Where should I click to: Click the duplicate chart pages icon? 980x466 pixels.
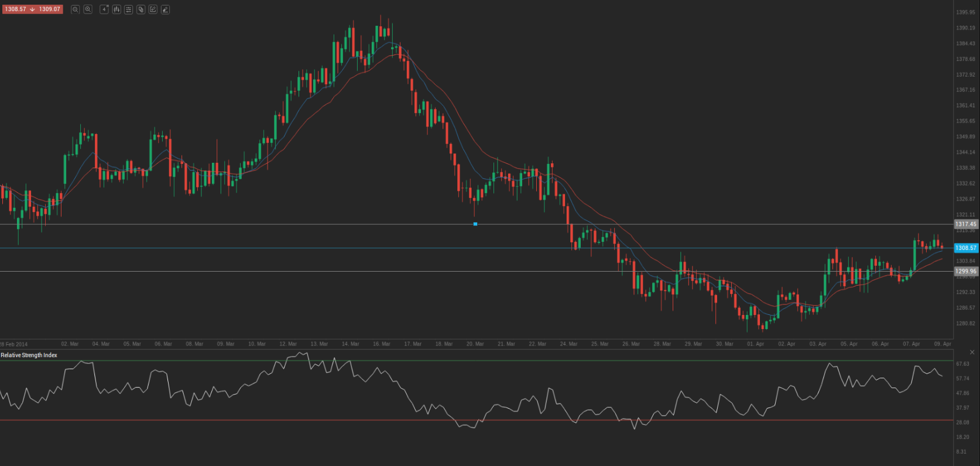(141, 9)
